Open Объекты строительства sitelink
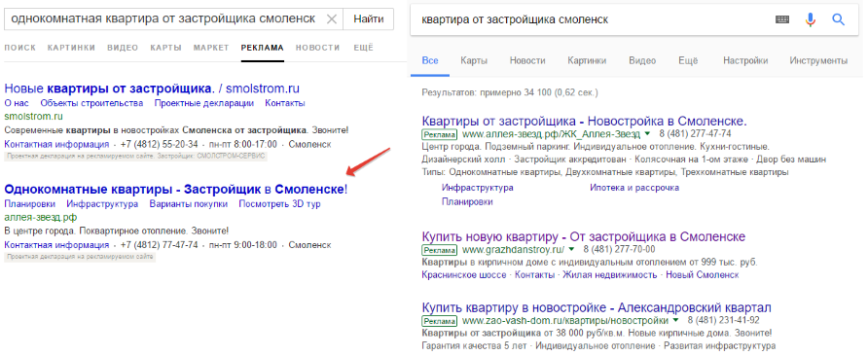The width and height of the screenshot is (868, 356). click(x=91, y=103)
